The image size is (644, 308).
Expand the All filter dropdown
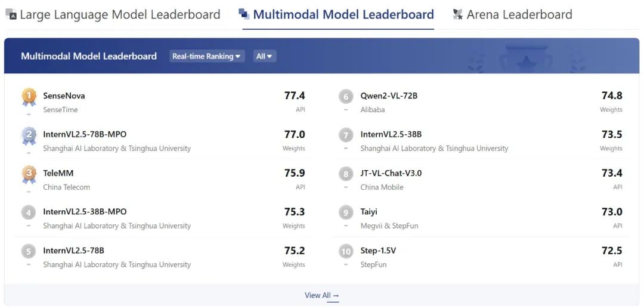[x=264, y=56]
